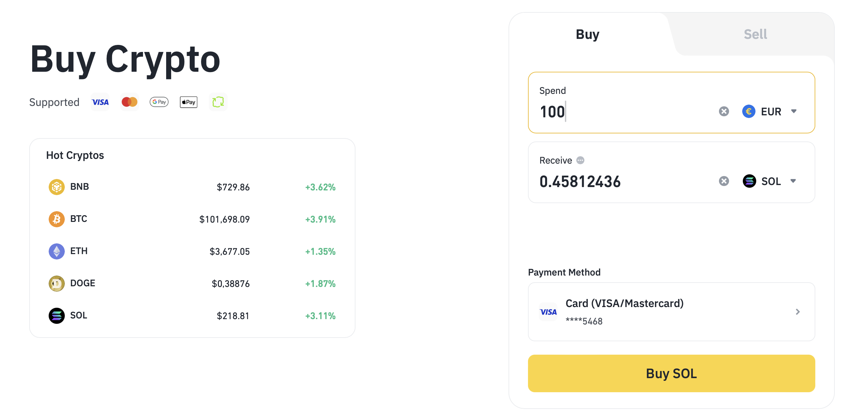Image resolution: width=868 pixels, height=415 pixels.
Task: Select the BTC coin icon
Action: pyautogui.click(x=57, y=219)
